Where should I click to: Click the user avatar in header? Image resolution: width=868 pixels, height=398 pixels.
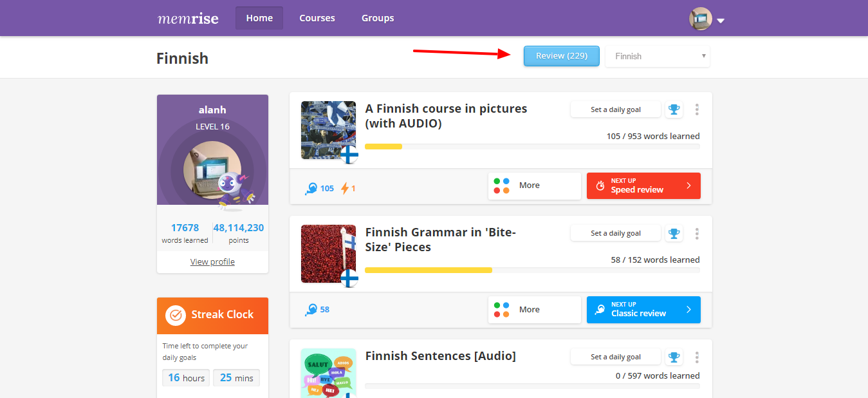pyautogui.click(x=701, y=19)
